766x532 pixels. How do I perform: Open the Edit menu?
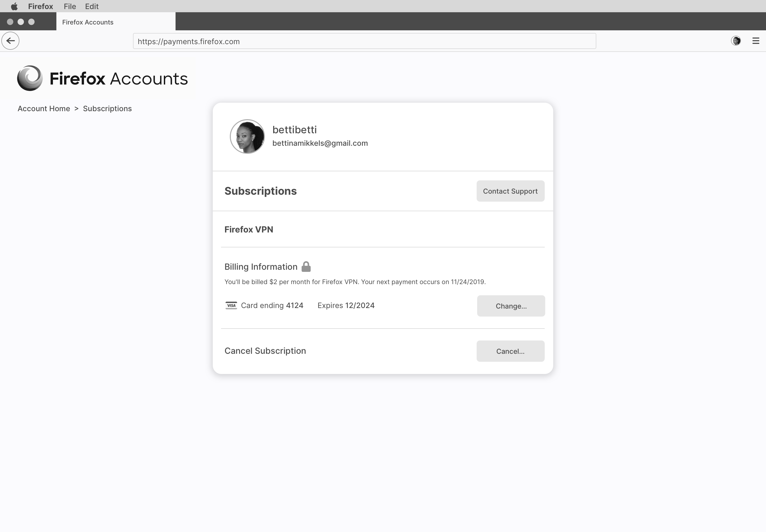point(92,6)
